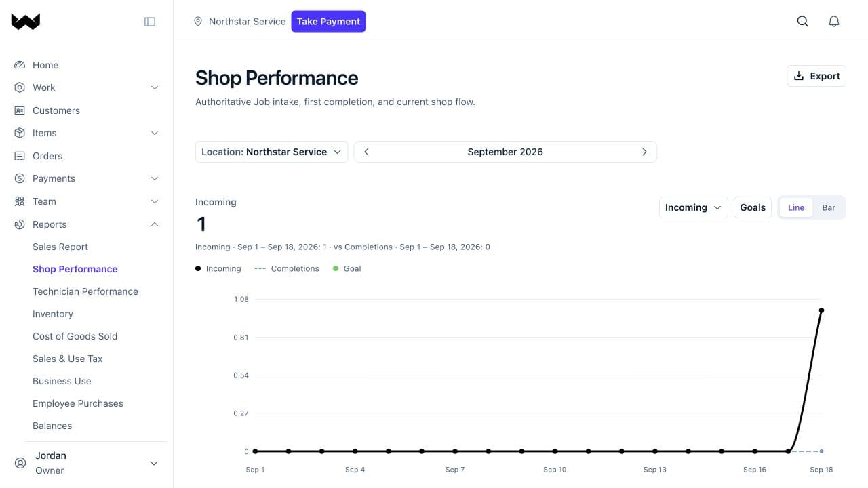This screenshot has width=868, height=488.
Task: Click the user avatar icon beside Jordan
Action: [x=20, y=463]
